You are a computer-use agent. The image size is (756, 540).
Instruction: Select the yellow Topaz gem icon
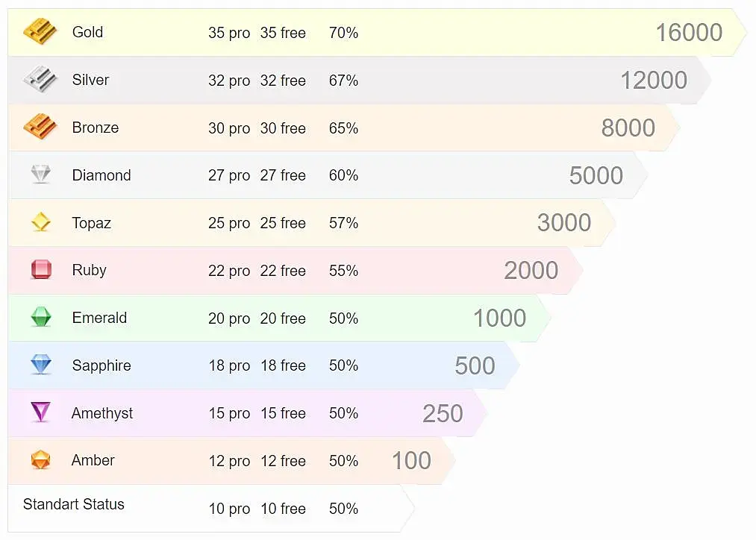point(40,222)
